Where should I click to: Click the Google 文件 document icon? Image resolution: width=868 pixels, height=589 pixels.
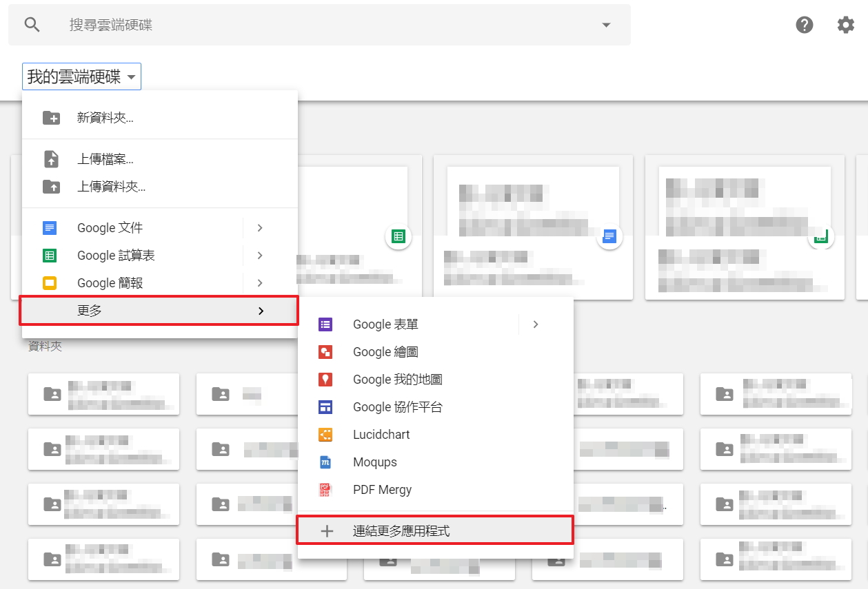click(50, 228)
